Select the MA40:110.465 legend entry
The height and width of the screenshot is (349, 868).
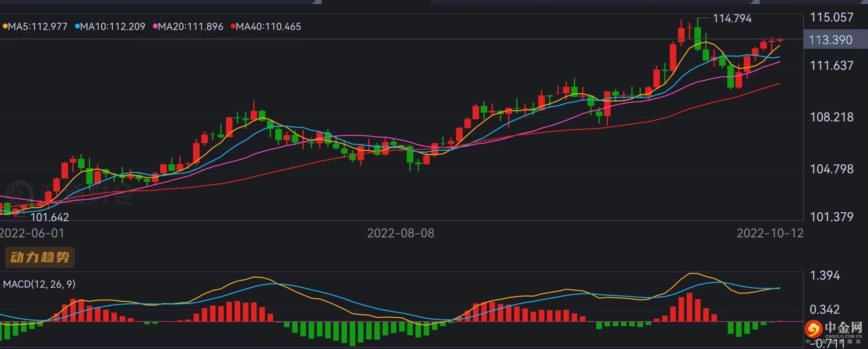coord(268,27)
